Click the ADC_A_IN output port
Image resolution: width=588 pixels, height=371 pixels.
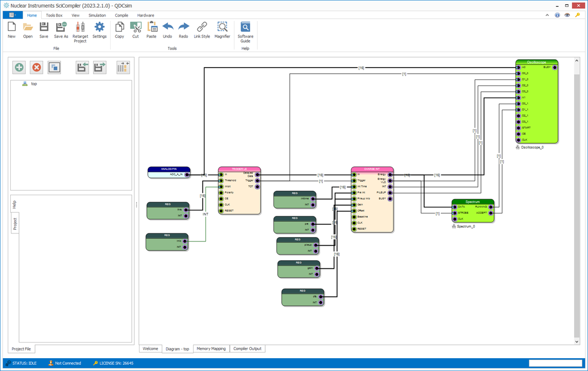click(x=187, y=175)
